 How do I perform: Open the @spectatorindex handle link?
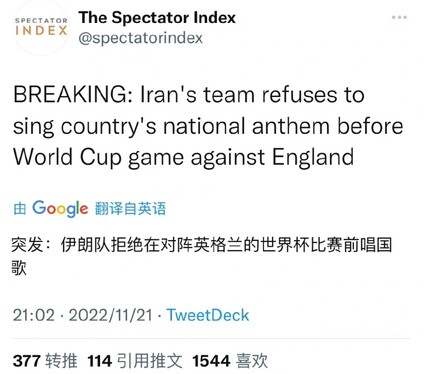tap(140, 38)
